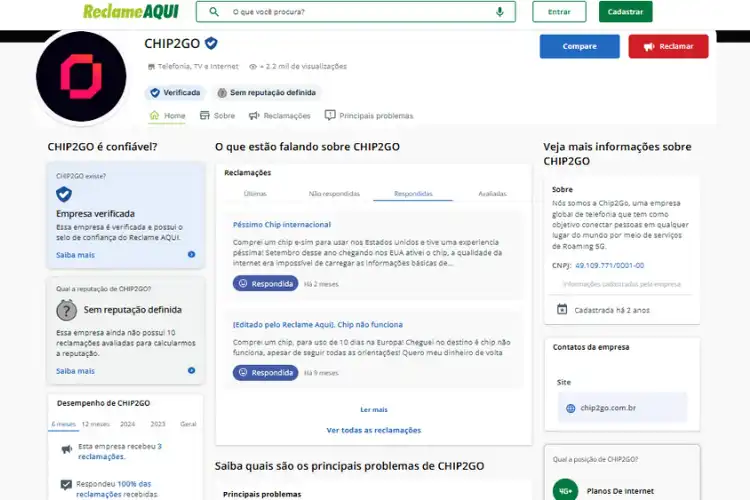Activate the microphone voice search icon

coord(499,11)
